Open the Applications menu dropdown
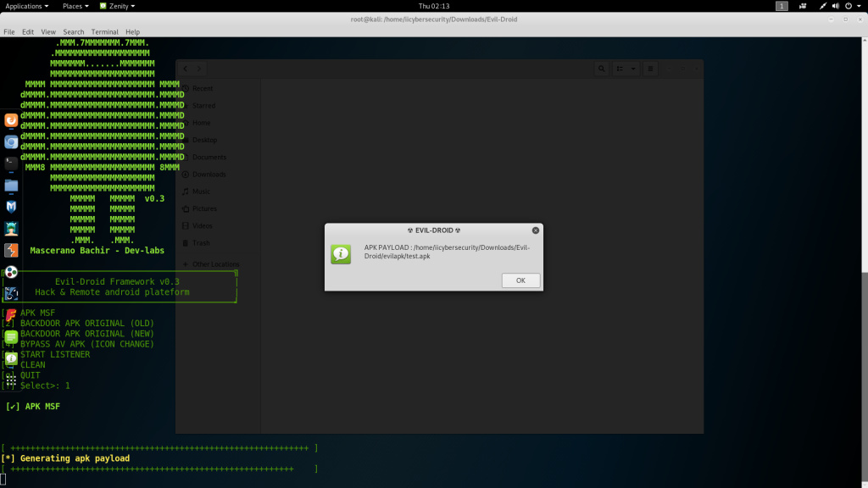This screenshot has height=488, width=868. 26,6
